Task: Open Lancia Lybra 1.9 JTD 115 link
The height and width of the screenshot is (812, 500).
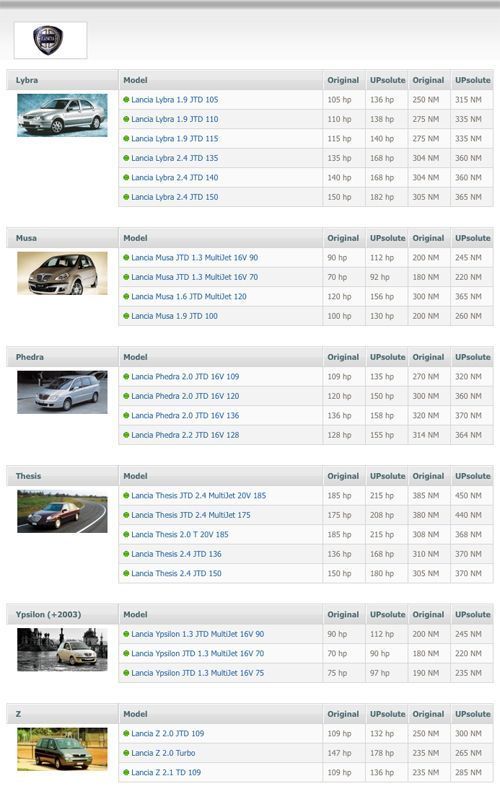Action: click(x=174, y=139)
